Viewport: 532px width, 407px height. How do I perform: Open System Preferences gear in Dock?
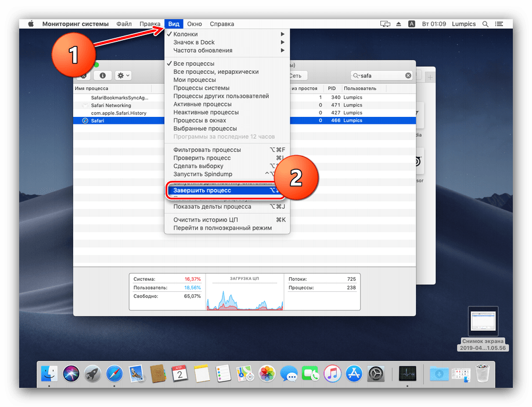(376, 373)
